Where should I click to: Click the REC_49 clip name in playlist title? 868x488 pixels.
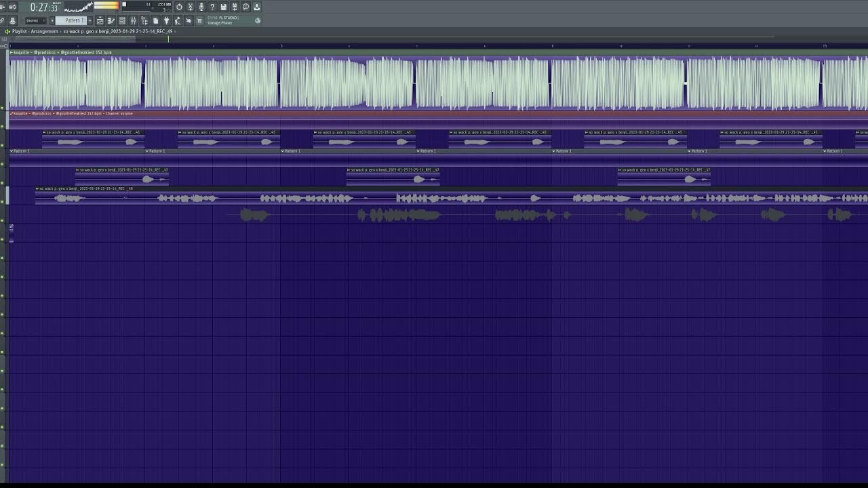pyautogui.click(x=118, y=31)
